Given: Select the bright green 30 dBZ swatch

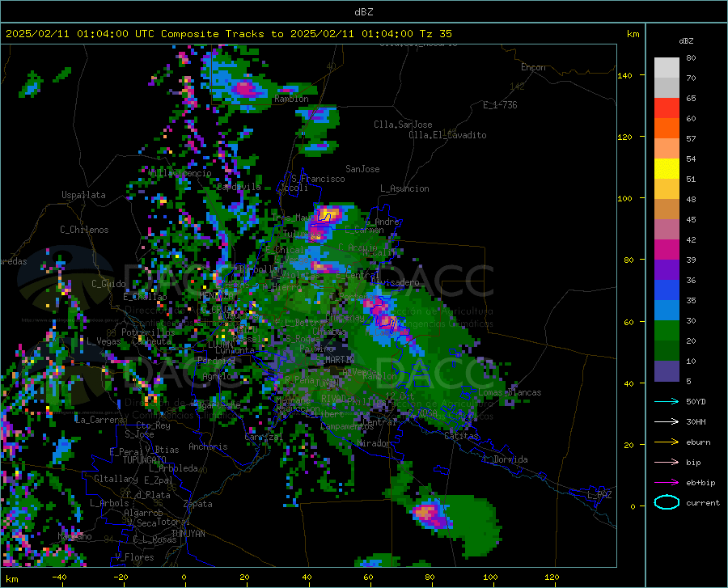Looking at the screenshot, I should point(667,331).
